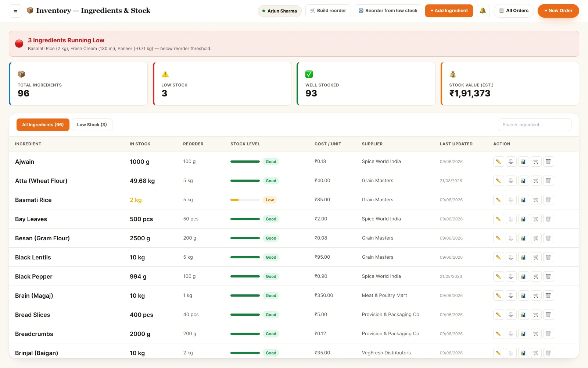This screenshot has width=588, height=368.
Task: Focus the Search ingredient field
Action: point(535,125)
